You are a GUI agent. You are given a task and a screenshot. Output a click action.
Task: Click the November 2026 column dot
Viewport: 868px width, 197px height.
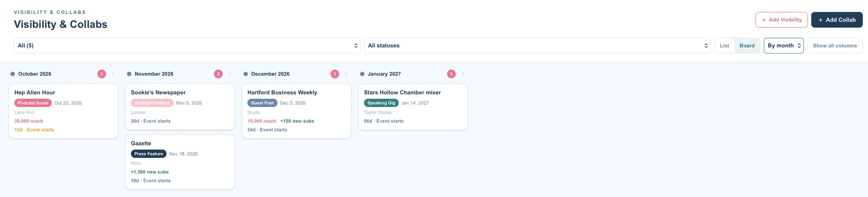[129, 74]
